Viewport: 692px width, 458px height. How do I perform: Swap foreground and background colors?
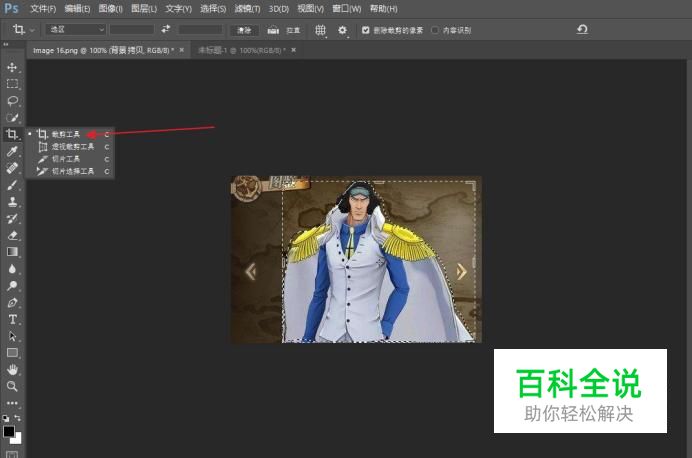[18, 417]
